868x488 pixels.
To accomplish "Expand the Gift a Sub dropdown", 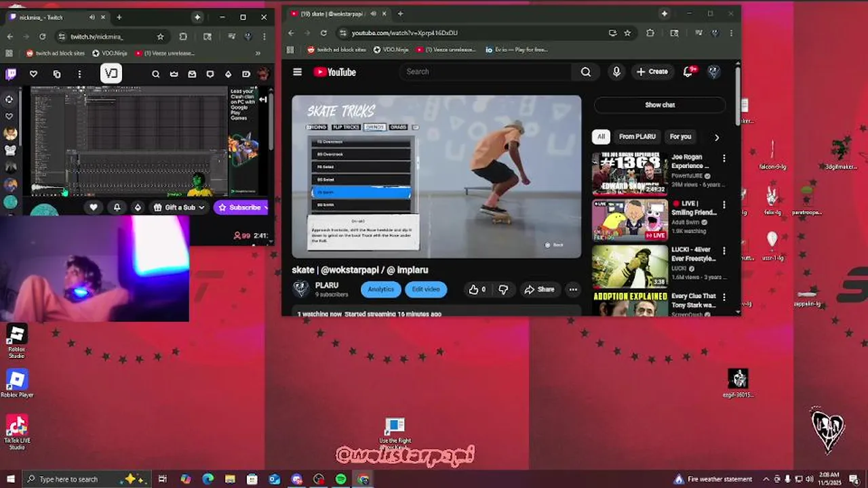I will [x=180, y=207].
